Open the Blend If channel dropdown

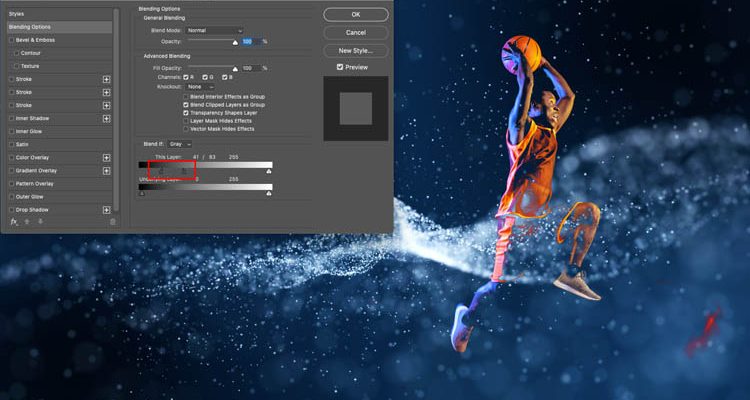tap(180, 144)
